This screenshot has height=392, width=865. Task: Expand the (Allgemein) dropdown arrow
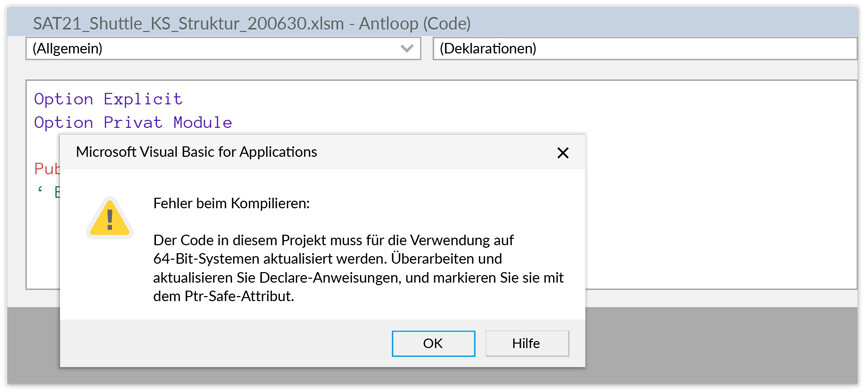(x=407, y=49)
